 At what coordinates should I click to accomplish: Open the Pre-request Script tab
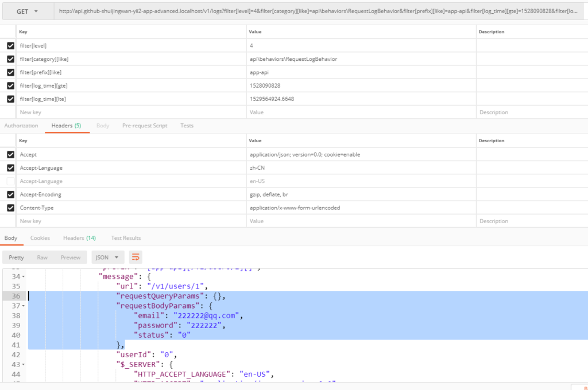[145, 126]
